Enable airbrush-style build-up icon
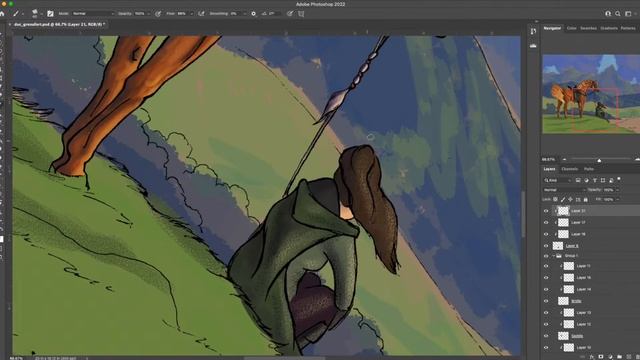 point(201,13)
